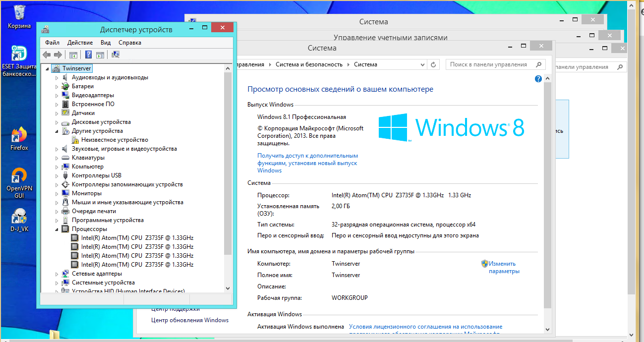
Task: Click Центр обновления Windows link
Action: tap(190, 320)
